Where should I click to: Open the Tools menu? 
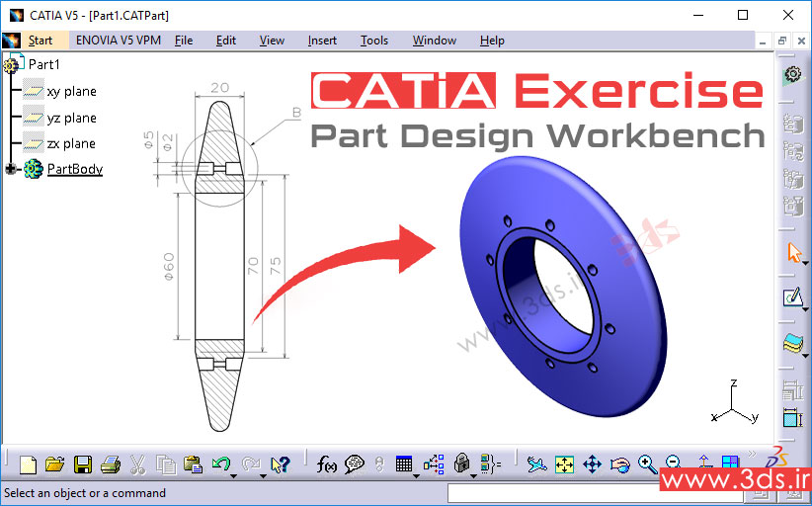coord(374,41)
